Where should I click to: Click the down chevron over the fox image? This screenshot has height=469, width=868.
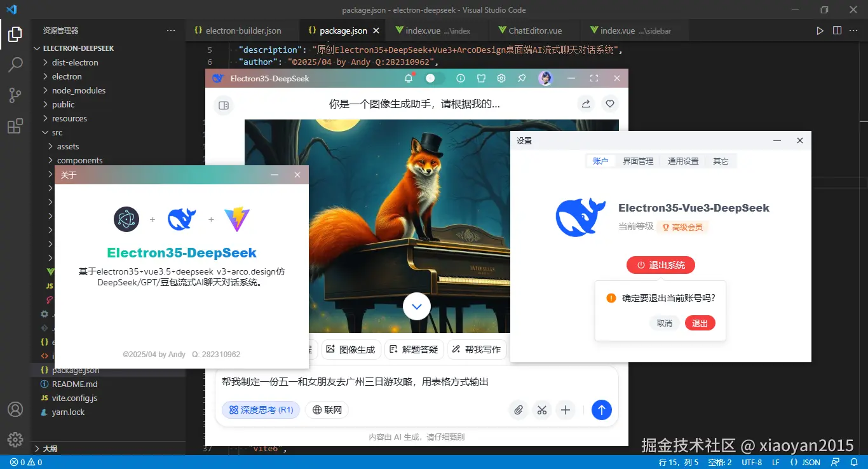(x=417, y=306)
